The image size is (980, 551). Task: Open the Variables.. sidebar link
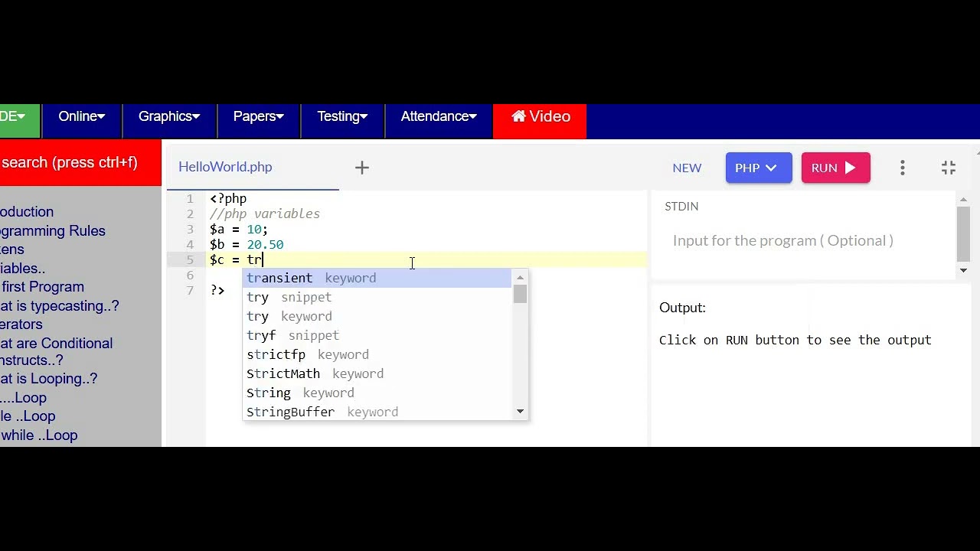23,269
